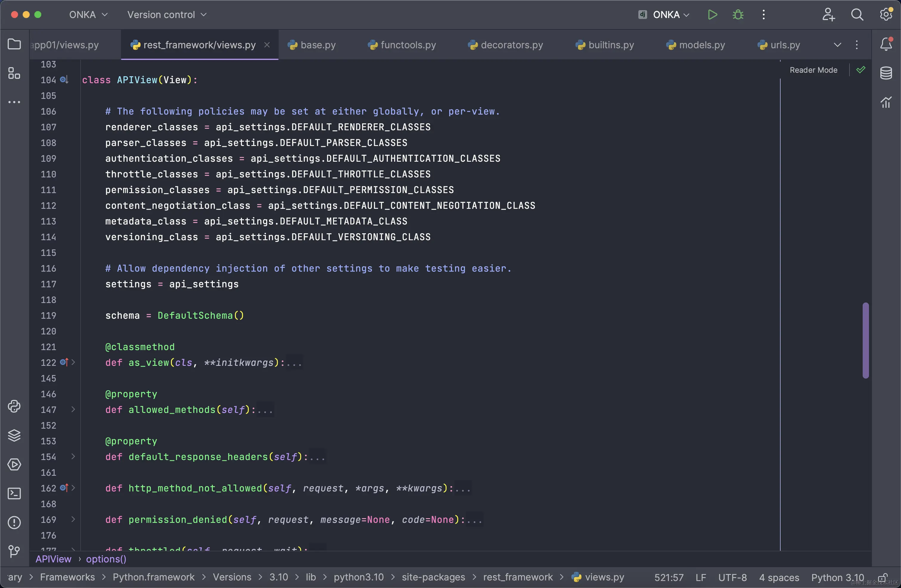Switch to the models.py tab
Image resolution: width=901 pixels, height=588 pixels.
(696, 45)
